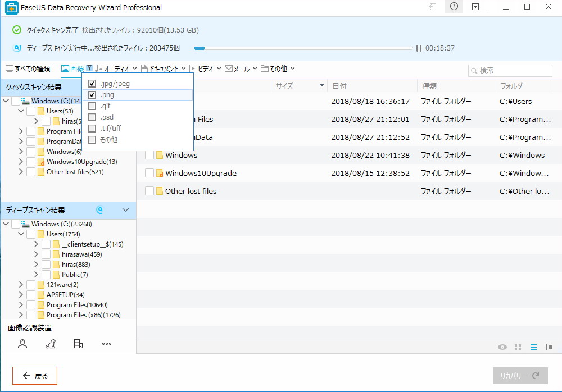Switch to detail pane view
The width and height of the screenshot is (562, 392).
tap(549, 347)
